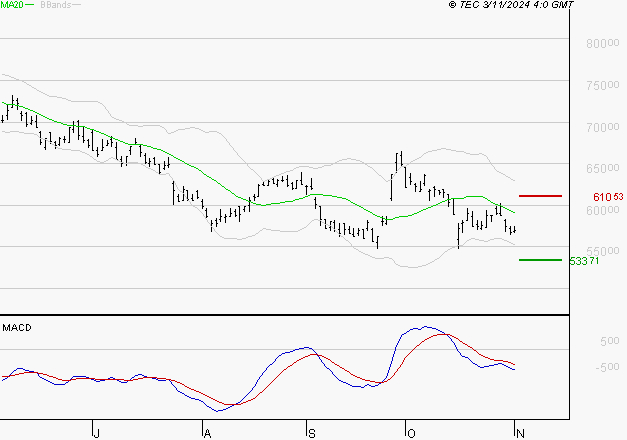Click the O month marker on time axis
The width and height of the screenshot is (627, 440).
pos(411,433)
